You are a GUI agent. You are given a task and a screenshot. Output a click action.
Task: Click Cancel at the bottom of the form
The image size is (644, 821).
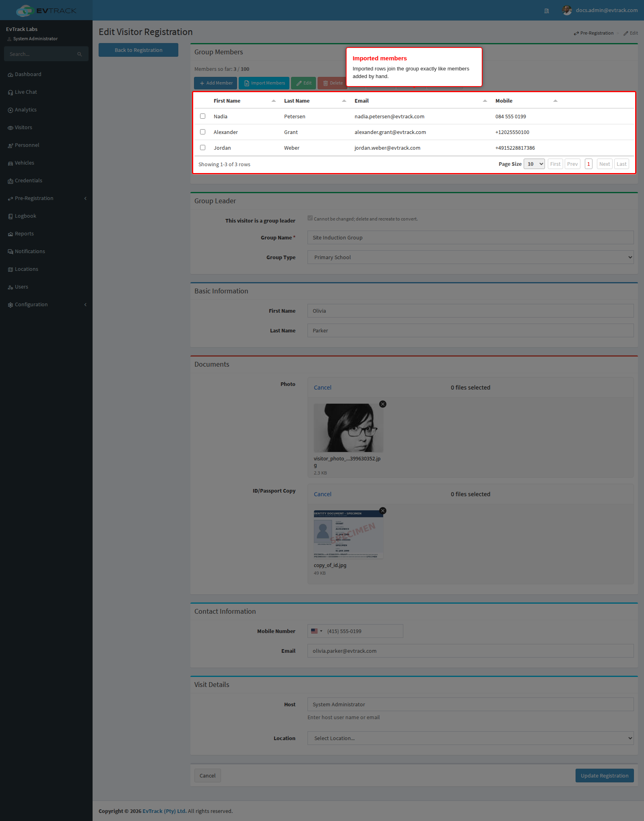(208, 776)
